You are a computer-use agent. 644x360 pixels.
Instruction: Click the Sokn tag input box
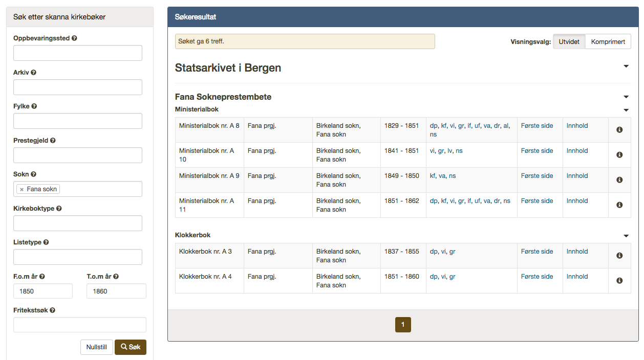click(x=78, y=189)
